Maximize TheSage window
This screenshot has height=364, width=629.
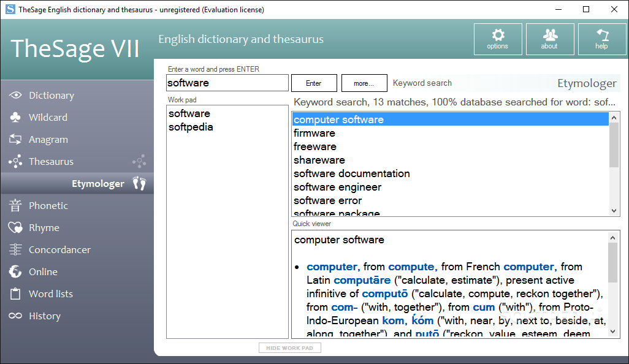586,9
